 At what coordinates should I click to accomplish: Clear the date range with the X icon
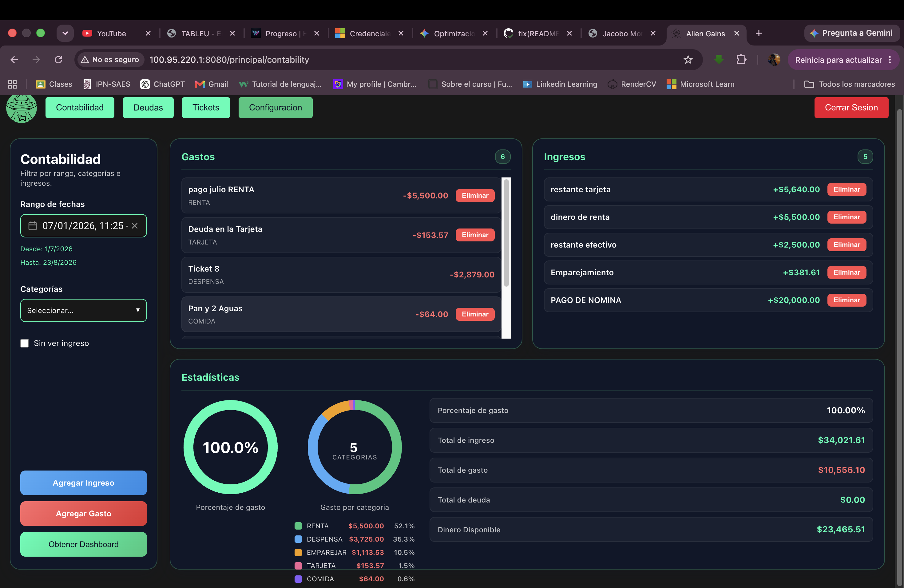point(134,226)
